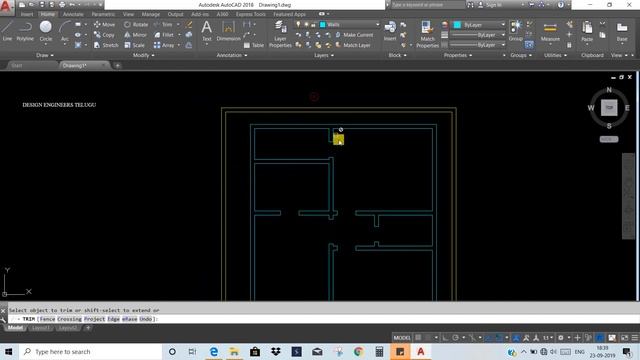Open the Parametric ribbon tab

pyautogui.click(x=103, y=14)
